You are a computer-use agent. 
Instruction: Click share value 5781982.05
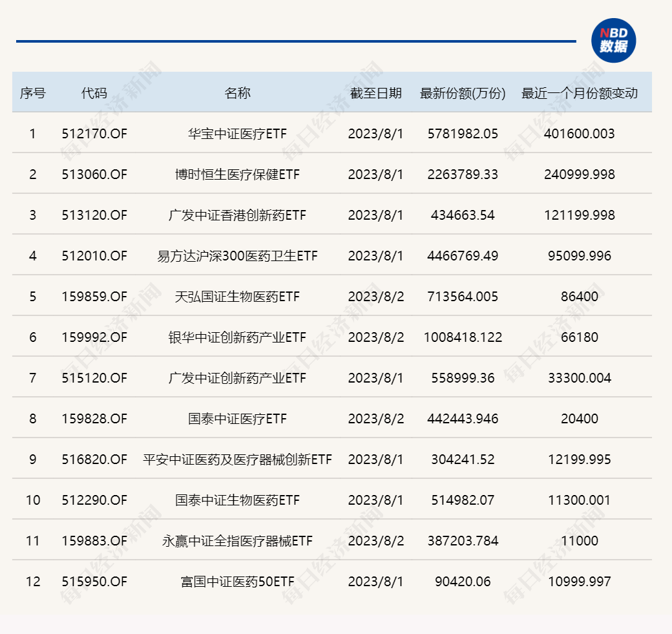[463, 134]
